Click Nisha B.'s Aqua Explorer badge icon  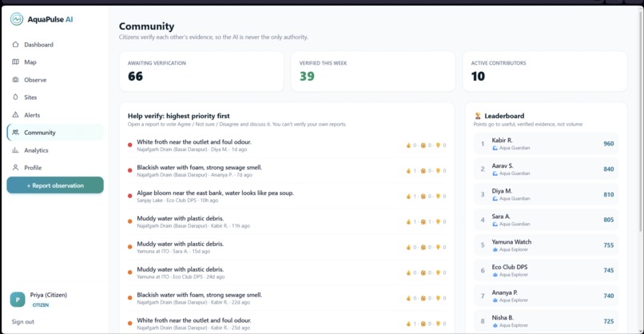click(x=495, y=325)
